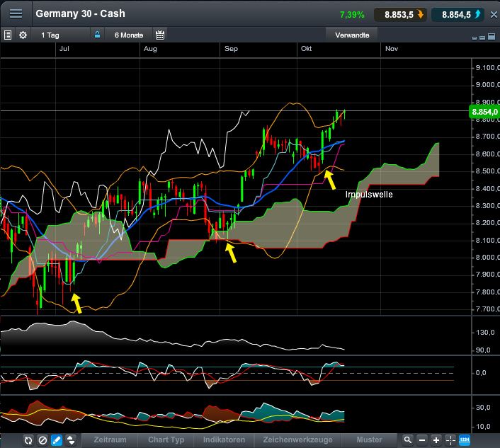The width and height of the screenshot is (500, 448).
Task: Zoom in with the plus icon
Action: point(436,440)
